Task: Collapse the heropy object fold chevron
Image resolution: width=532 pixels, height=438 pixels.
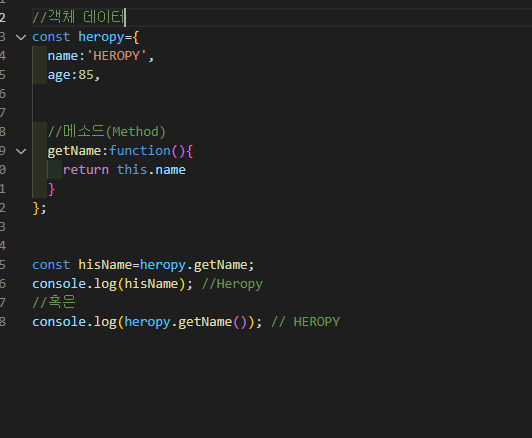Action: pyautogui.click(x=21, y=37)
